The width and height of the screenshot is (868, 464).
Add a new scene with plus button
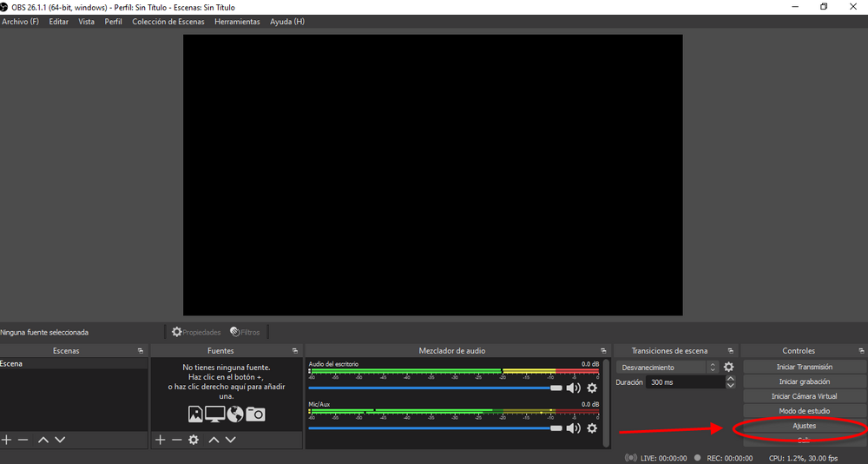pos(6,440)
